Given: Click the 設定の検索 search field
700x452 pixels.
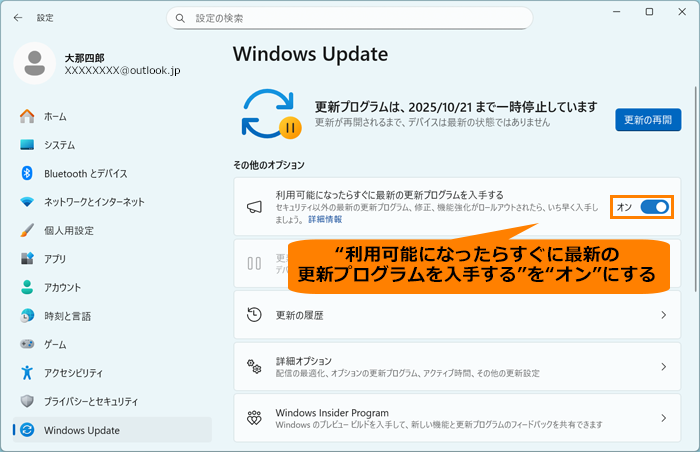Looking at the screenshot, I should coord(350,18).
